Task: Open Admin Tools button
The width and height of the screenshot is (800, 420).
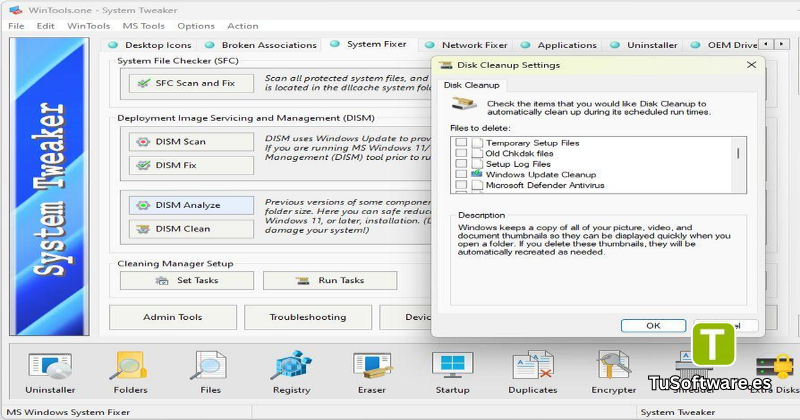Action: pyautogui.click(x=173, y=317)
